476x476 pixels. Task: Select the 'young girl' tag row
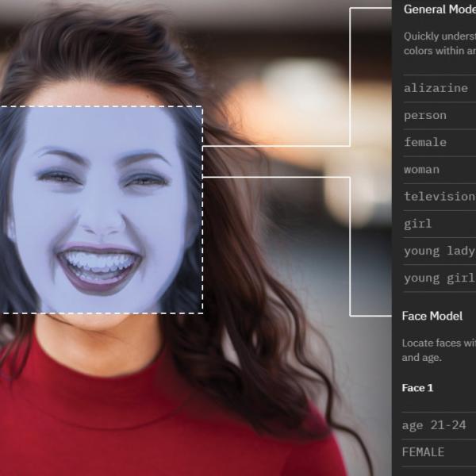(440, 278)
